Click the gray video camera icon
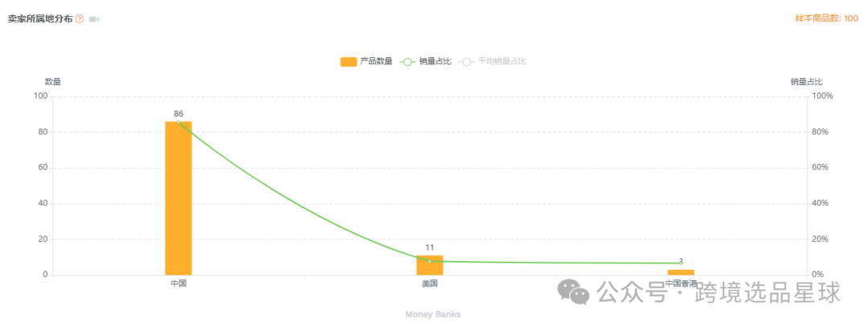The width and height of the screenshot is (868, 327). coord(94,18)
